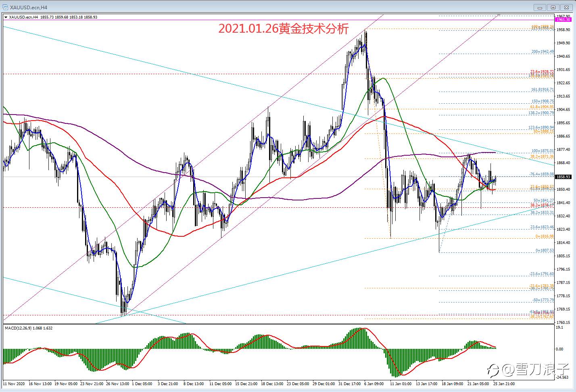Click the 6 Jan 09:00 time axis label
Viewport: 576px width, 392px height.
point(373,384)
